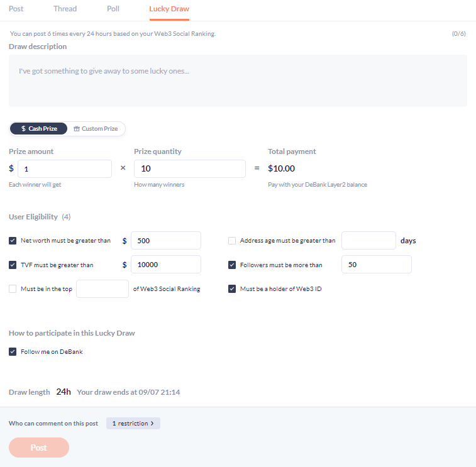Uncheck Followers must be more than
The height and width of the screenshot is (467, 476).
point(232,265)
